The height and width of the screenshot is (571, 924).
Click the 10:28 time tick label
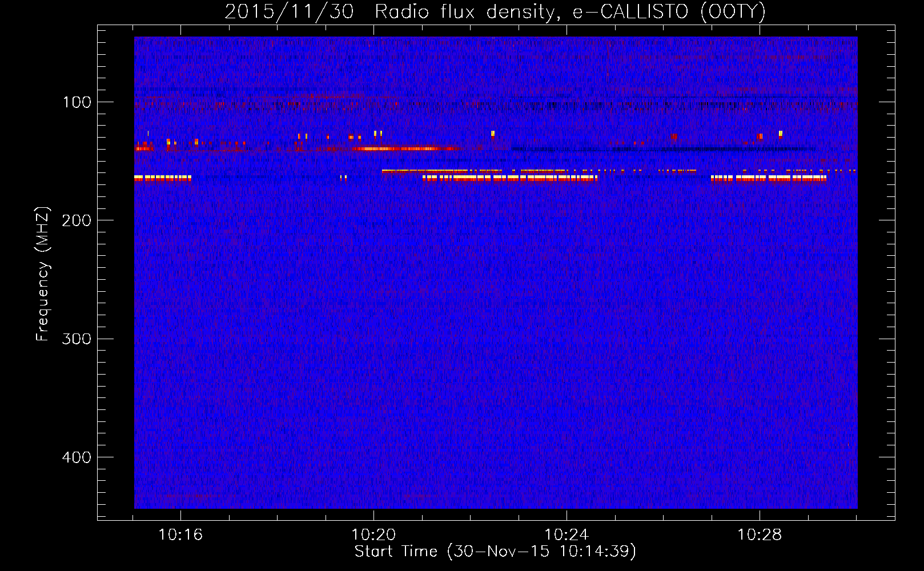click(760, 535)
